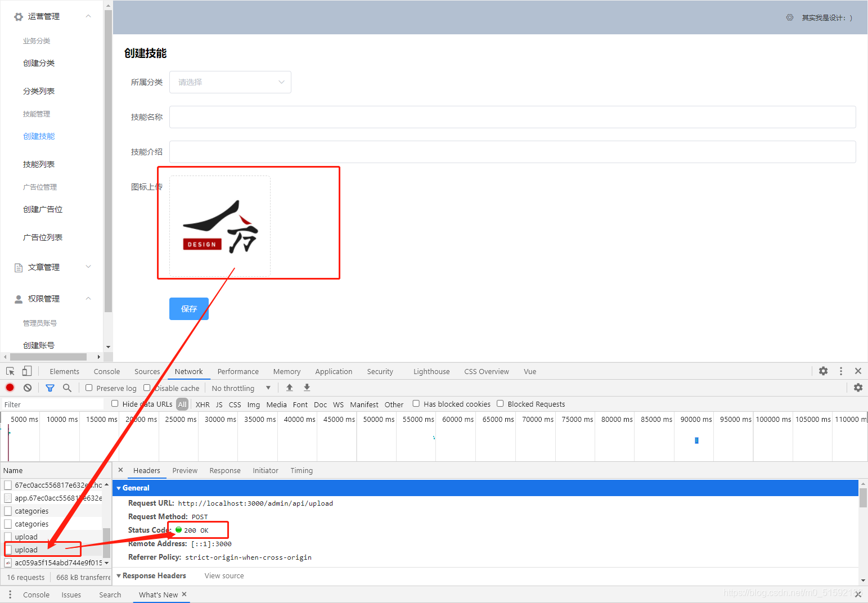Click the network Filter text box
This screenshot has width=868, height=603.
52,404
